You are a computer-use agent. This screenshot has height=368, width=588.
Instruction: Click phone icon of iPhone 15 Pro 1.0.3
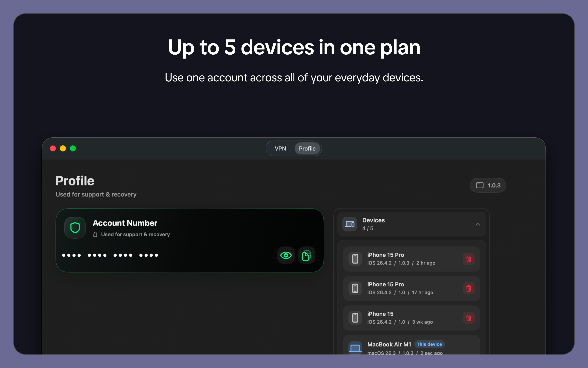click(x=355, y=259)
